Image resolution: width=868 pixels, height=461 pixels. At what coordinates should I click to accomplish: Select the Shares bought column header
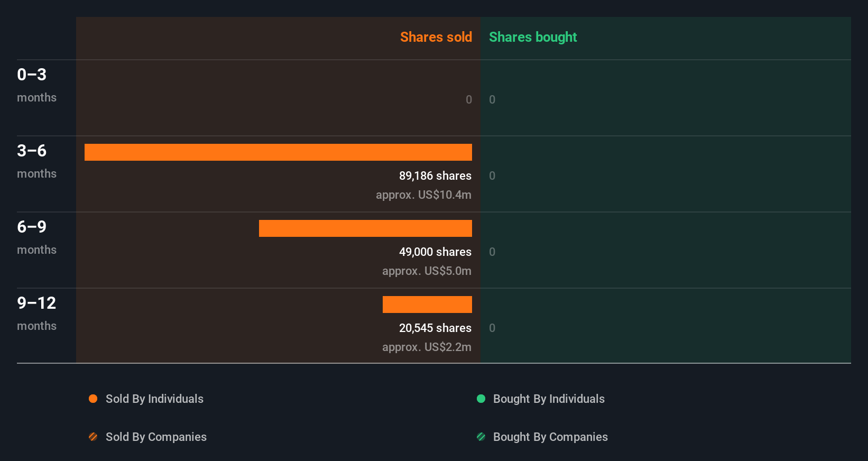(533, 37)
